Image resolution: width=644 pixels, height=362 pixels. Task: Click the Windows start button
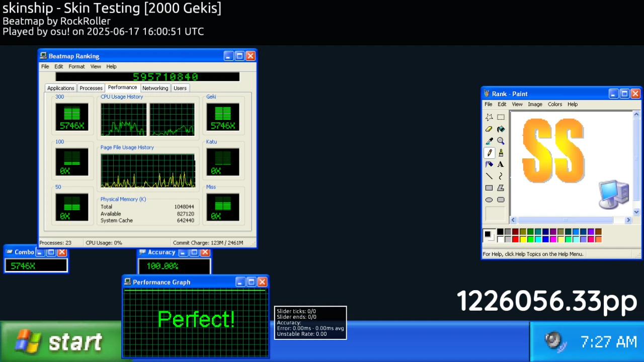pos(60,342)
